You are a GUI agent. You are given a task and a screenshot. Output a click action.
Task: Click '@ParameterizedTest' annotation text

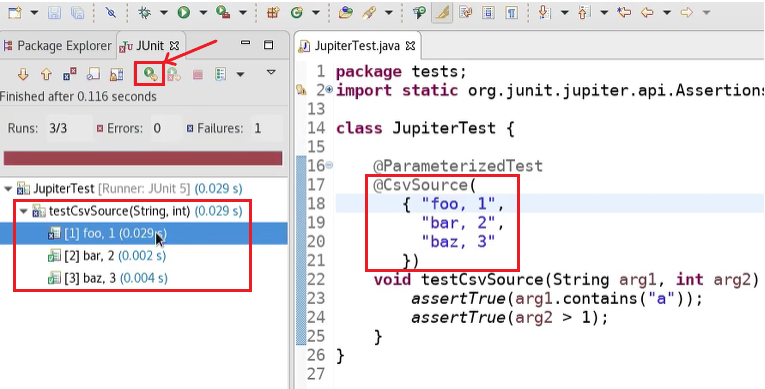click(x=458, y=166)
